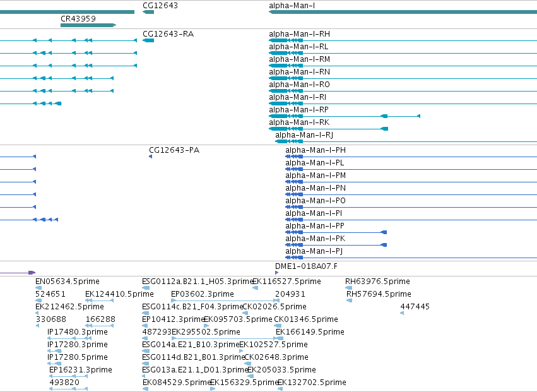
Task: Open CDS alpha-Man-I-PL
Action: [x=411, y=169]
